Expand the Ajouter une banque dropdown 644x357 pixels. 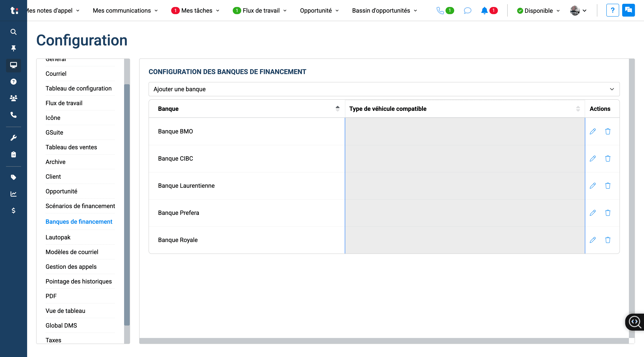pos(384,89)
